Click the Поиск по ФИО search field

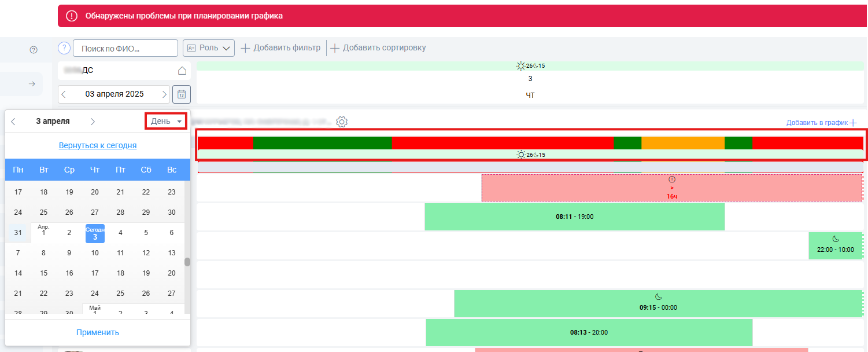(x=125, y=48)
